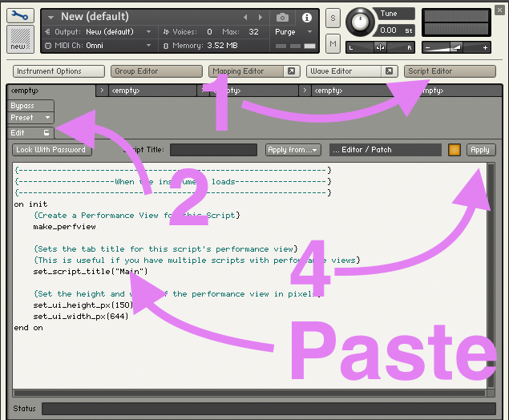This screenshot has width=509, height=420.
Task: Click the info icon in the header
Action: pyautogui.click(x=307, y=17)
